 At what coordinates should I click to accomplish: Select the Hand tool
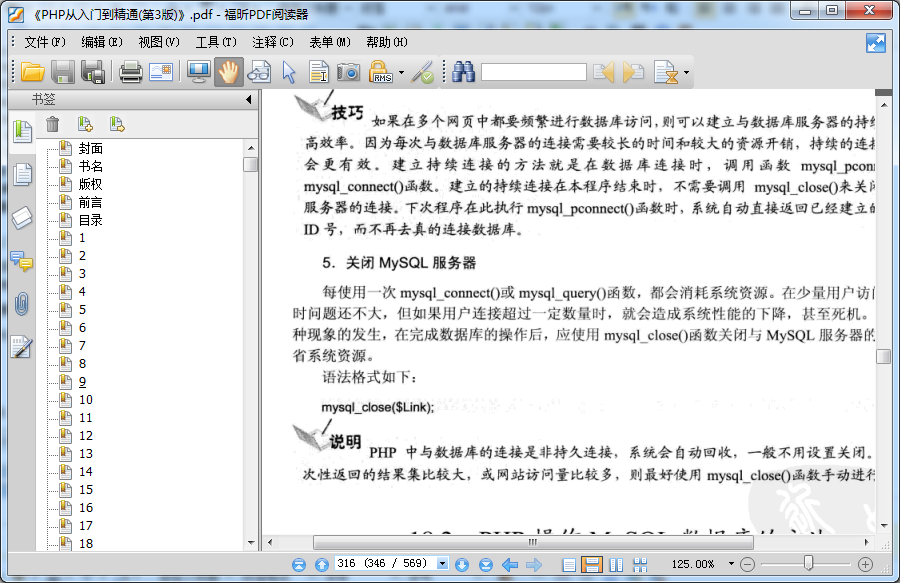pyautogui.click(x=228, y=72)
